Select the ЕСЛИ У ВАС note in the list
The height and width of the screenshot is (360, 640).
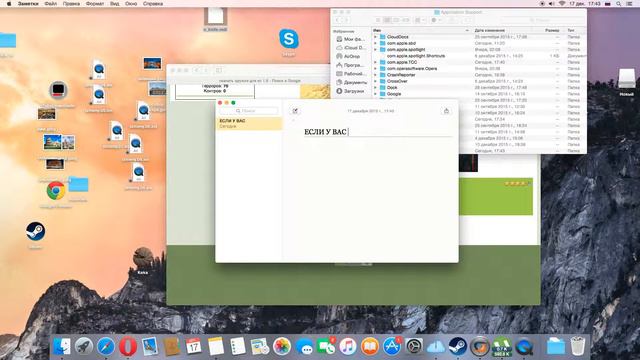point(249,123)
